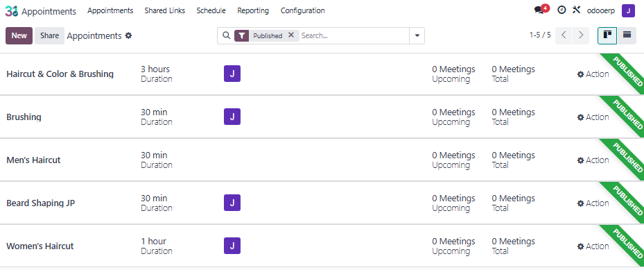Open Action menu for Brushing

point(593,117)
